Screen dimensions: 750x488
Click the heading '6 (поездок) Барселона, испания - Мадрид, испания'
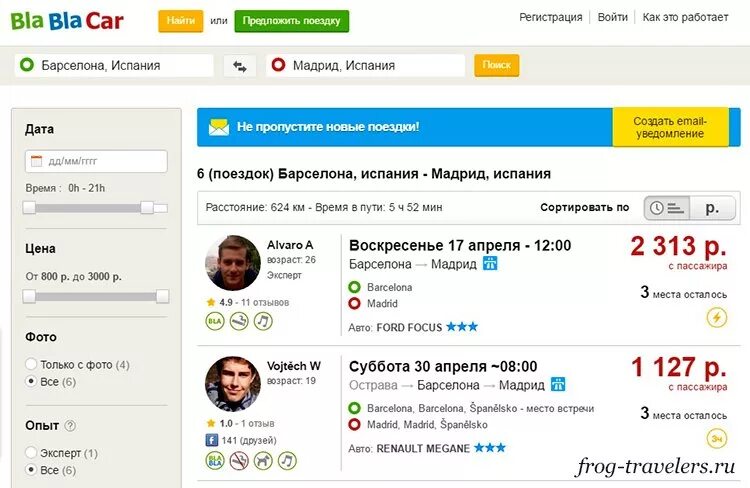tap(374, 173)
